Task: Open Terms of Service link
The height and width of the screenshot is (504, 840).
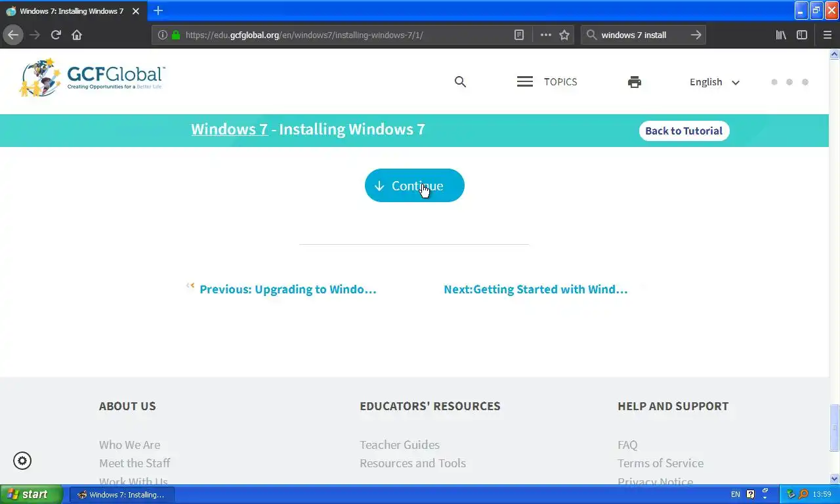Action: point(660,463)
